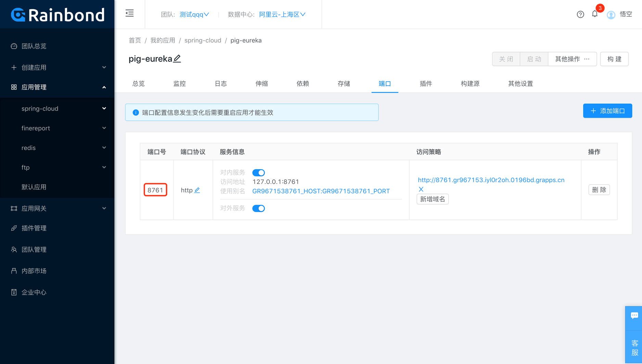Click the 团队管理 people icon

click(14, 250)
